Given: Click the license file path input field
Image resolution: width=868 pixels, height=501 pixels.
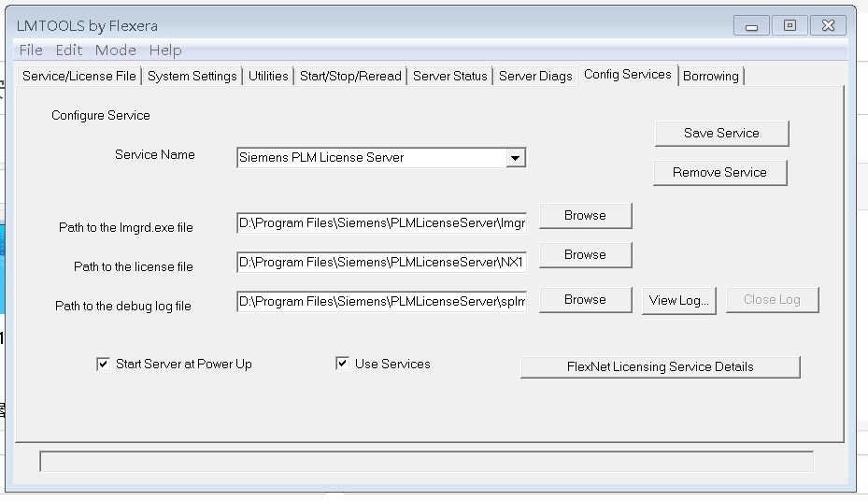Looking at the screenshot, I should tap(381, 263).
